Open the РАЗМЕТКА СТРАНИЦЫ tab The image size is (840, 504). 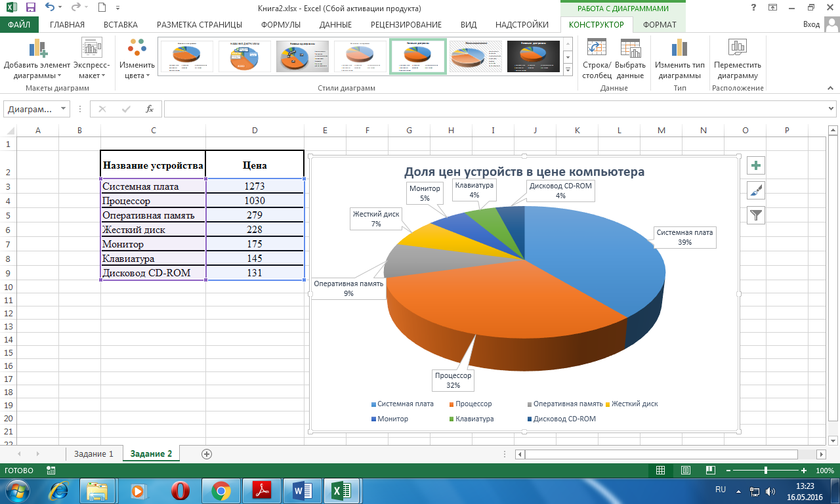(x=199, y=25)
